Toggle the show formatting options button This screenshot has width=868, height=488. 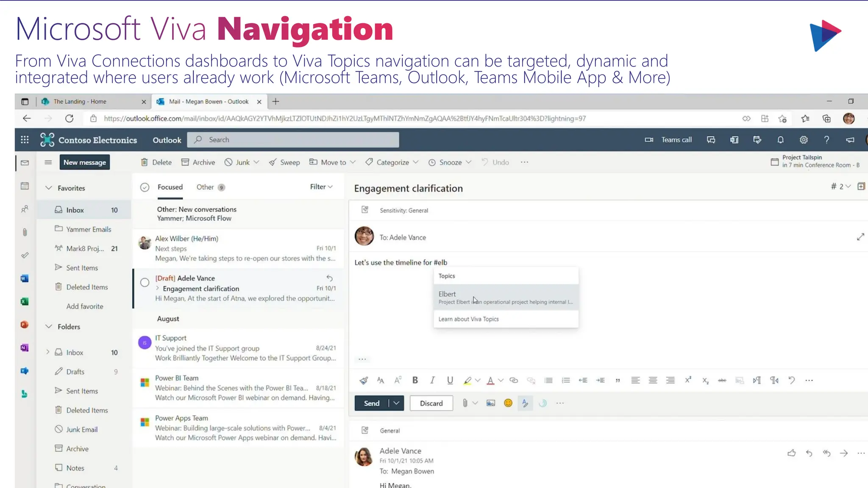click(525, 403)
